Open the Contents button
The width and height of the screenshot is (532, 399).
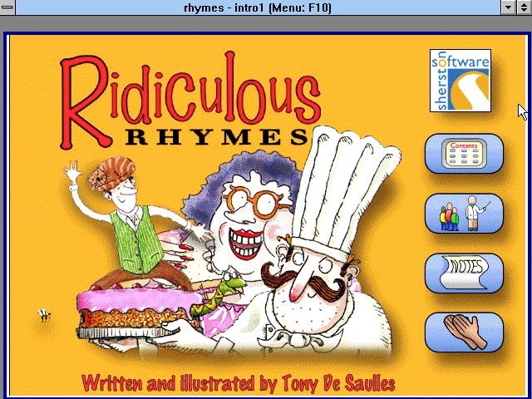(464, 153)
